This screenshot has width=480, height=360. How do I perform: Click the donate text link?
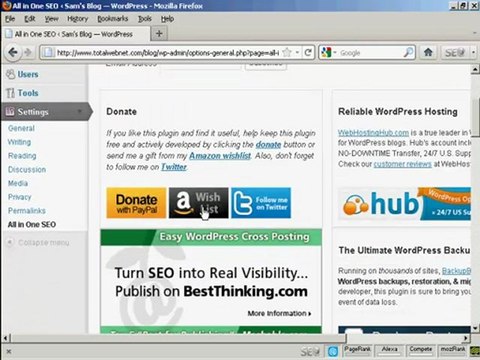click(x=268, y=144)
